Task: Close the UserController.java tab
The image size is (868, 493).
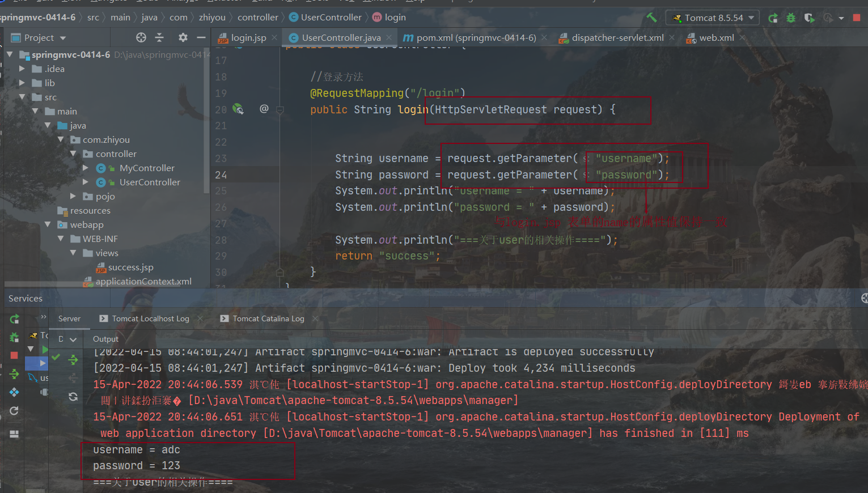Action: click(389, 37)
